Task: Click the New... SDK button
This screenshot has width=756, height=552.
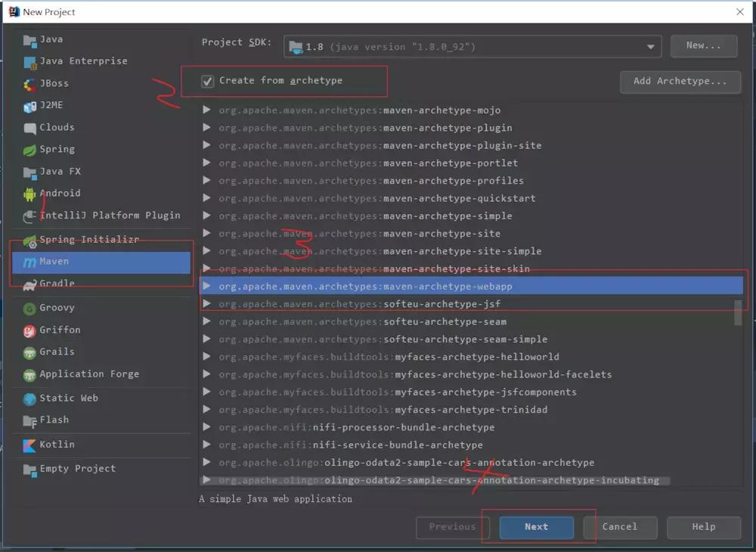Action: tap(703, 46)
